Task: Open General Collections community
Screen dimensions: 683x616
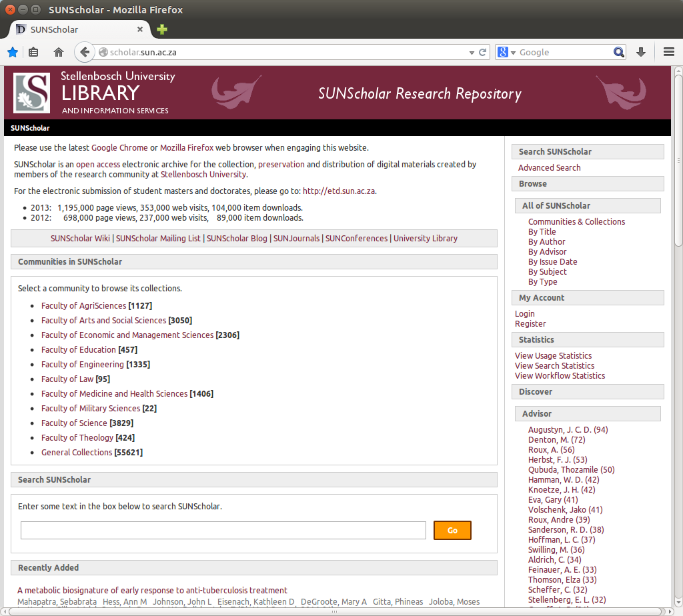Action: click(77, 452)
